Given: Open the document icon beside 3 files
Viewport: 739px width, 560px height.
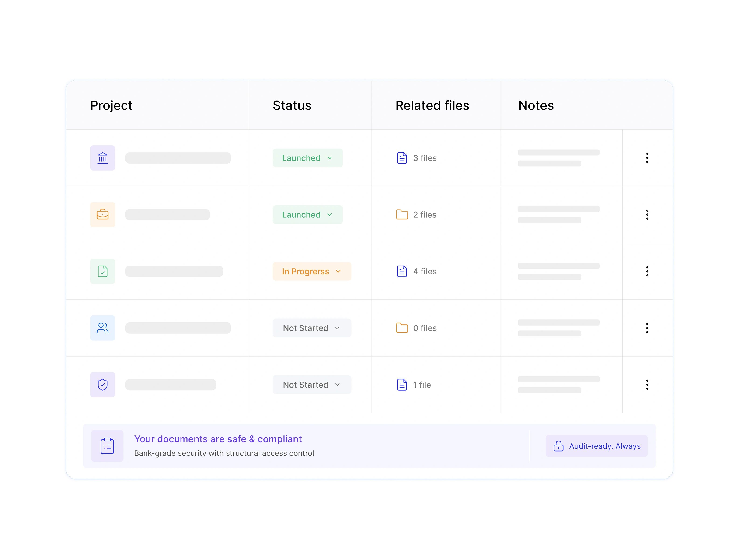Looking at the screenshot, I should (402, 158).
